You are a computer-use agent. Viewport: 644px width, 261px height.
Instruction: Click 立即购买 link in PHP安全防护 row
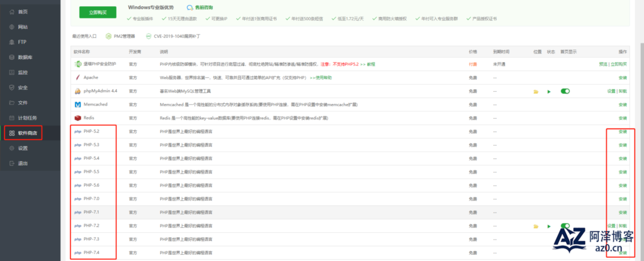pos(619,64)
